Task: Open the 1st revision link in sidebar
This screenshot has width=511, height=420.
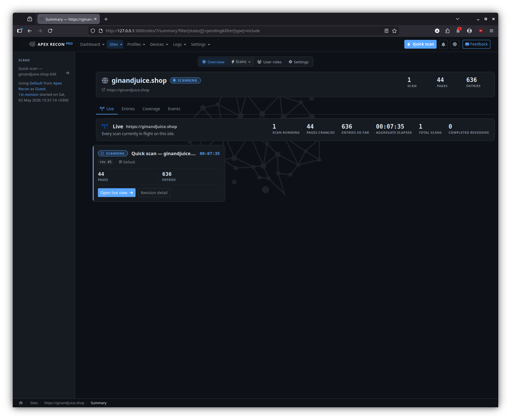Action: (x=28, y=94)
